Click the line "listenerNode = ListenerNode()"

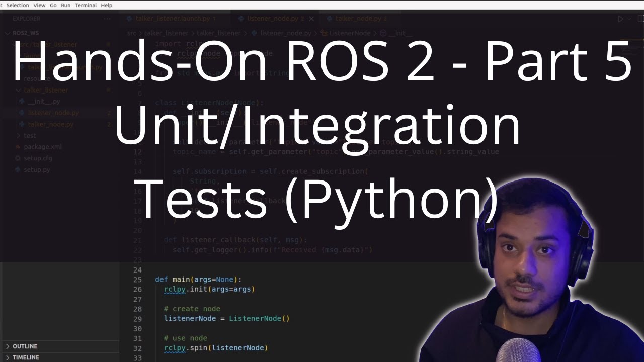(227, 318)
